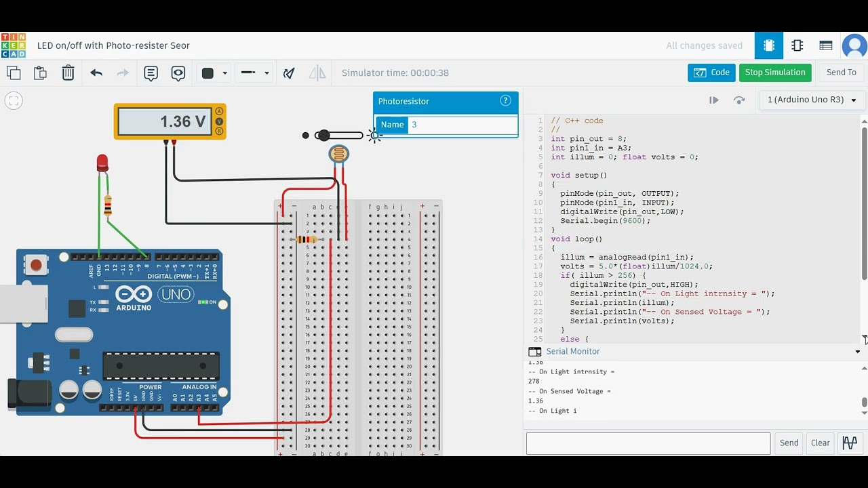Screen dimensions: 868x488
Task: Click code line 'Serial.begin(9600);'
Action: [606, 221]
